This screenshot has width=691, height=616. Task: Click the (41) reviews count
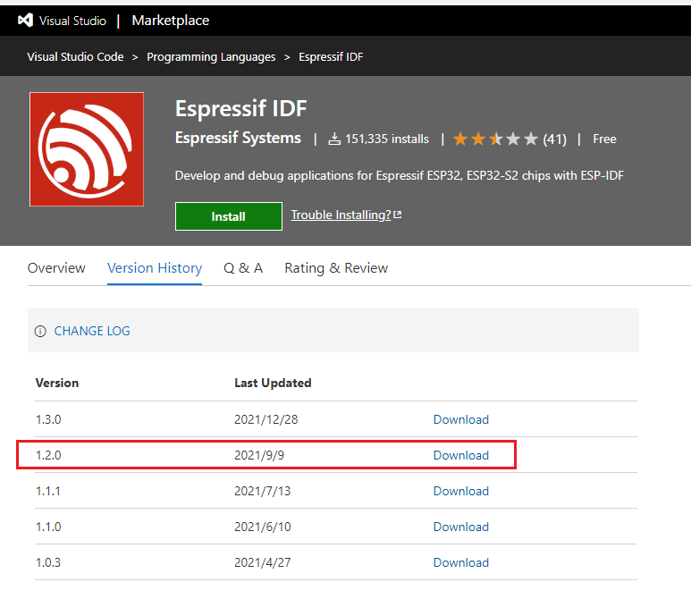(554, 139)
